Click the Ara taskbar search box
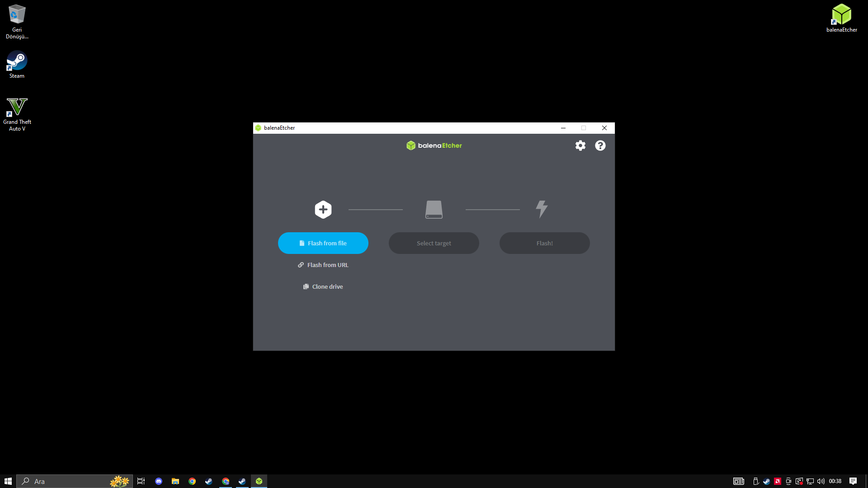 point(68,481)
